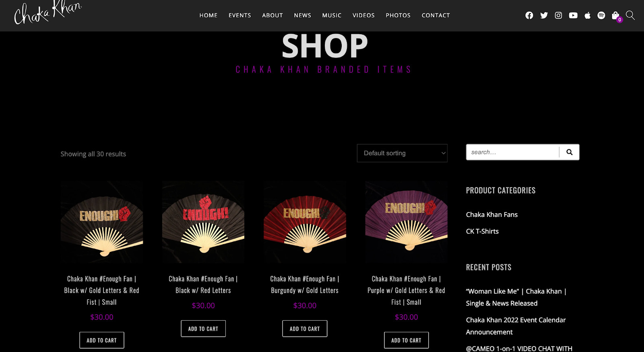Image resolution: width=644 pixels, height=352 pixels.
Task: Navigate to the CONTACT menu item
Action: [x=436, y=15]
